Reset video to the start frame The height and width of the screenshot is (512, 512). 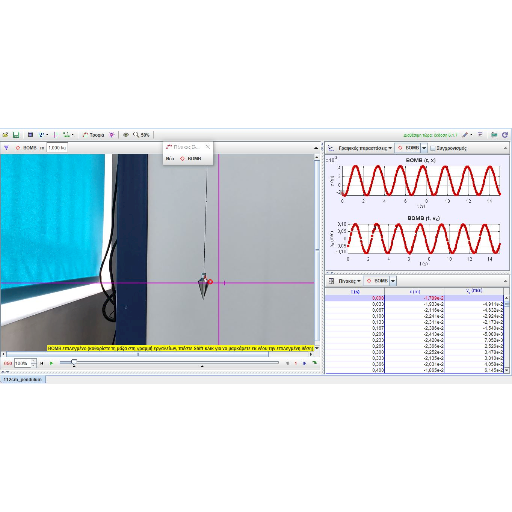click(41, 363)
